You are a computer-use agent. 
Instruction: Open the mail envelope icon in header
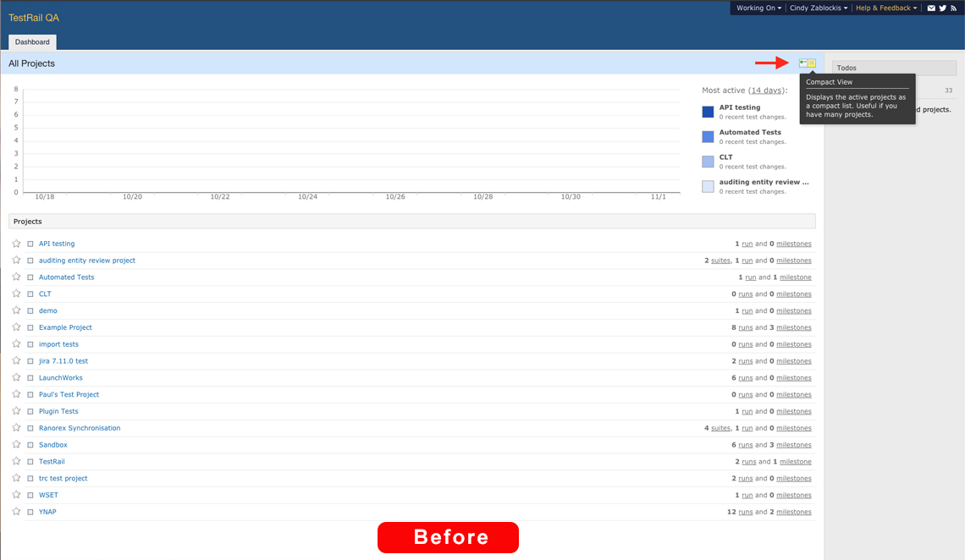point(931,8)
